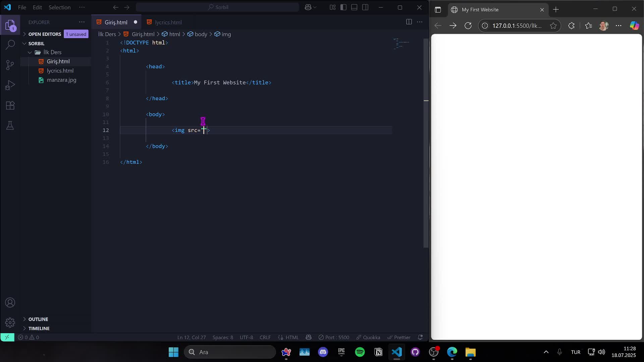The image size is (644, 362).
Task: Click the editor vertical scrollbar
Action: tap(426, 143)
